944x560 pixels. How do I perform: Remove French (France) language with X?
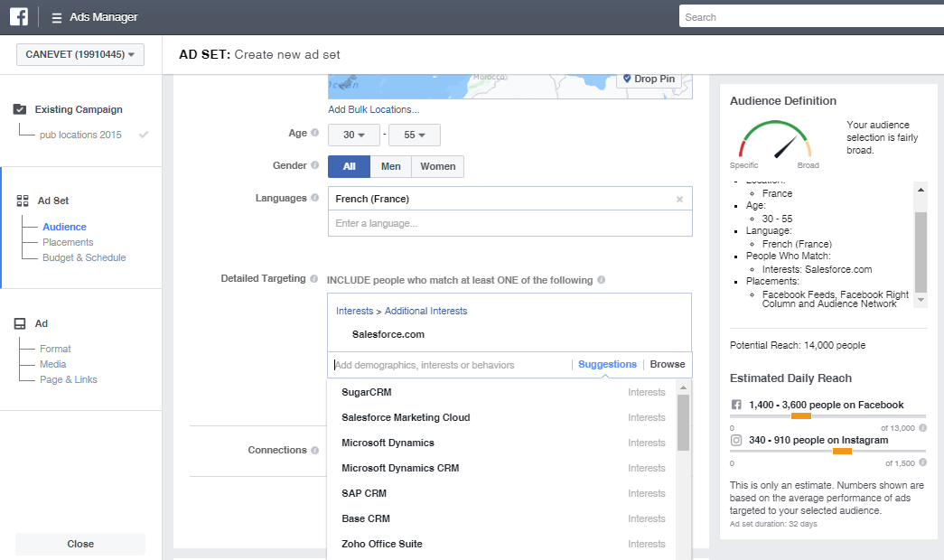(679, 200)
